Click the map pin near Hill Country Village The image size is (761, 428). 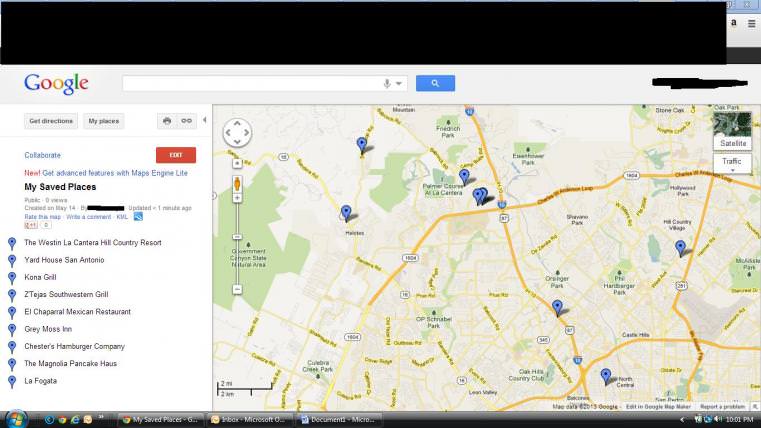pos(680,248)
